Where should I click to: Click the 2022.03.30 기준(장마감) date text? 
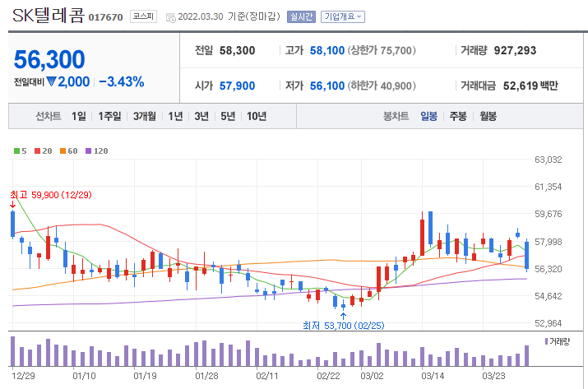[x=229, y=16]
